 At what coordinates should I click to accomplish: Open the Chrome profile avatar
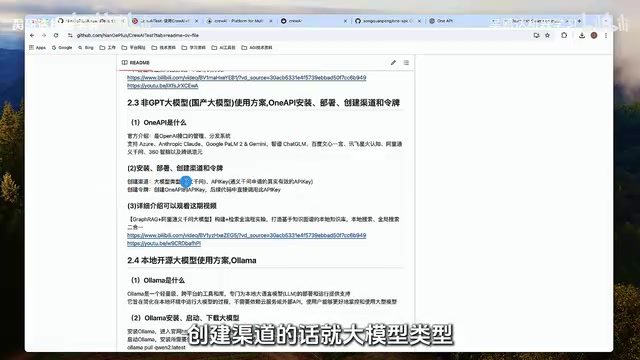click(x=594, y=36)
